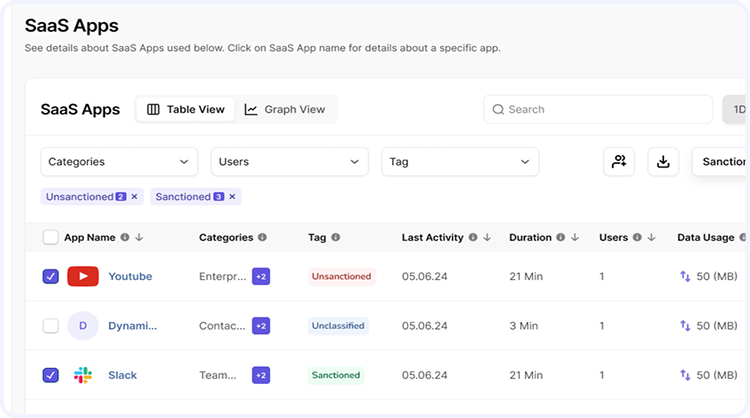Open the Tag dropdown filter
This screenshot has width=750, height=418.
point(460,162)
